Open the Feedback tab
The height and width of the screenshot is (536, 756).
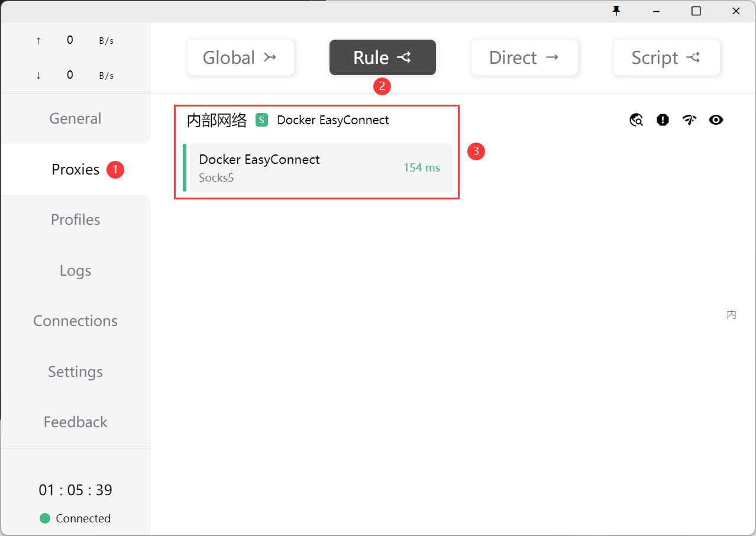point(76,422)
